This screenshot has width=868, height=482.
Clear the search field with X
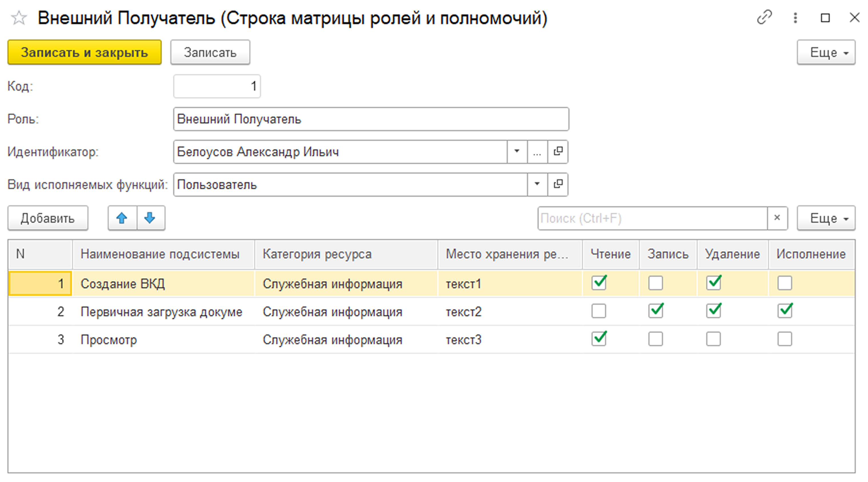(x=777, y=218)
